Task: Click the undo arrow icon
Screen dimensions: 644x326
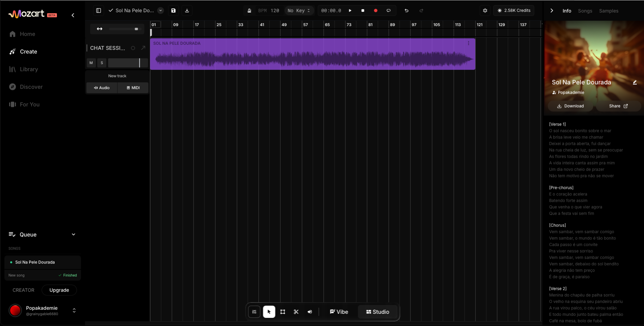Action: tap(406, 11)
